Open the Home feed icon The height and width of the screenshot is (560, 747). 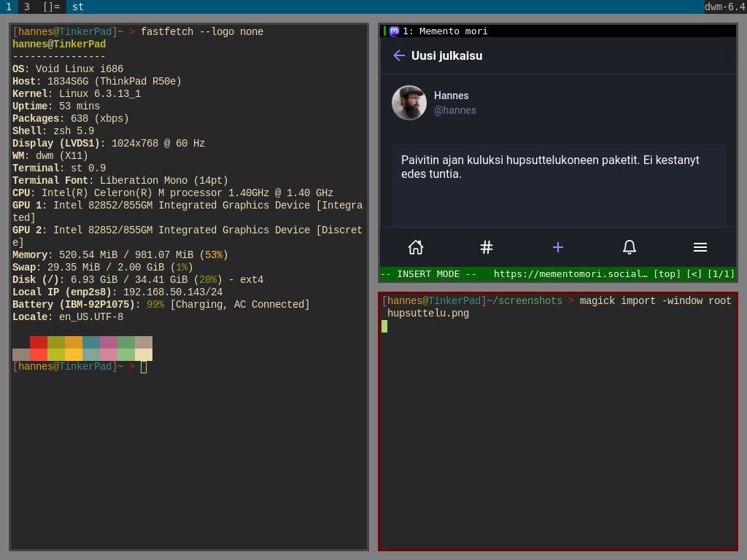click(x=416, y=247)
